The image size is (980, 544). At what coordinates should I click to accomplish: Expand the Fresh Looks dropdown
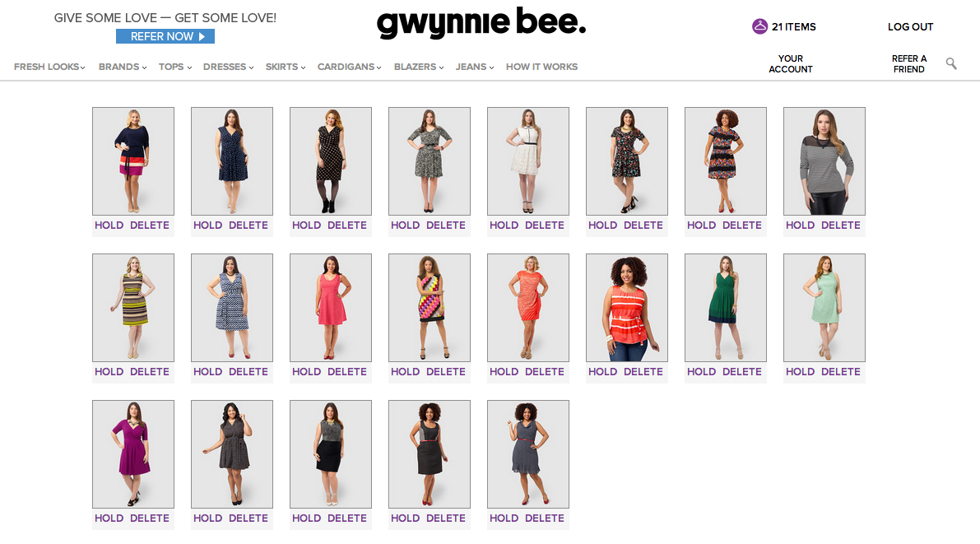click(x=49, y=67)
